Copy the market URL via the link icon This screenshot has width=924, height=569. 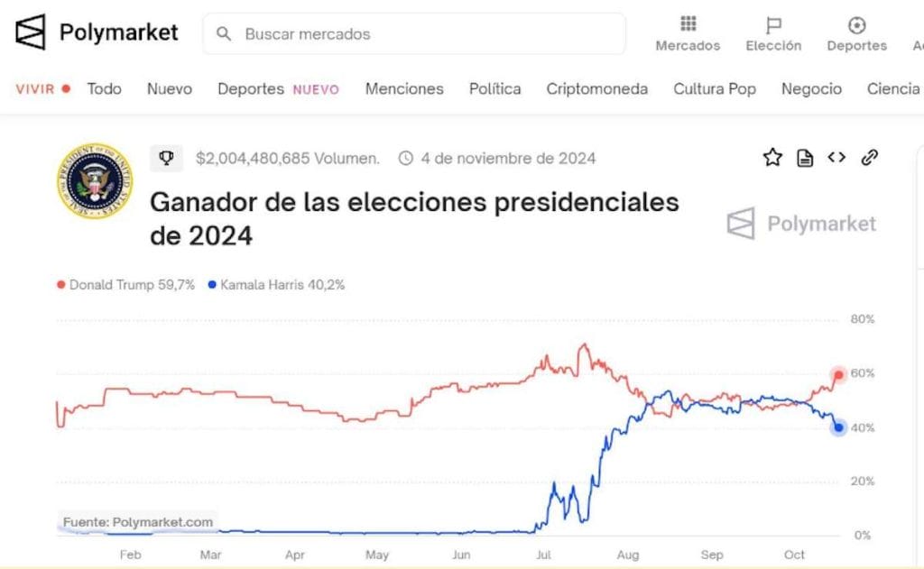(869, 157)
